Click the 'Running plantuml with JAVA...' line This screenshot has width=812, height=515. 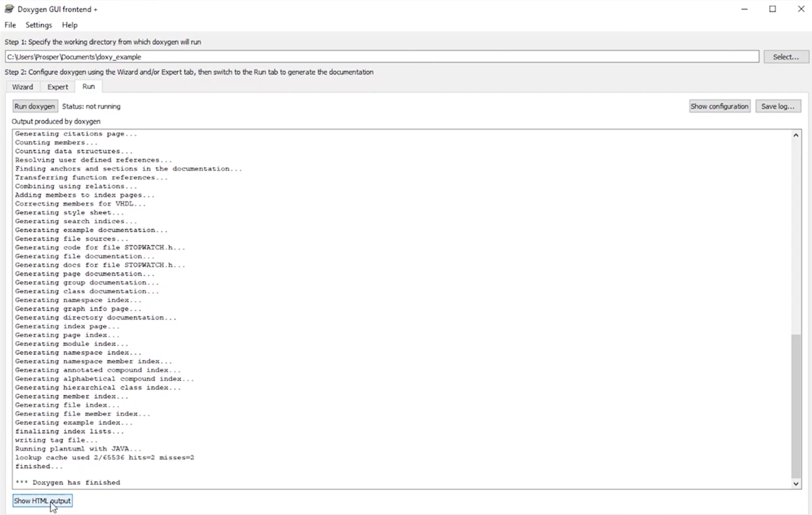(78, 449)
